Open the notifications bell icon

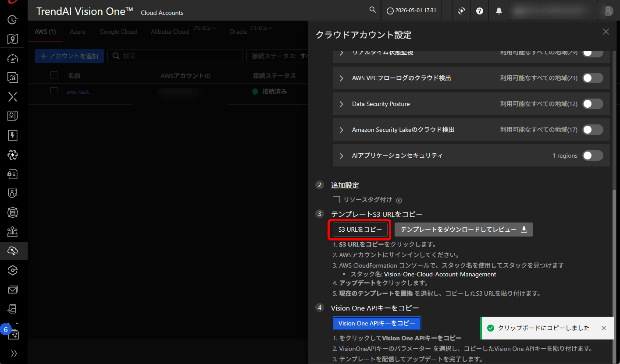pyautogui.click(x=499, y=11)
